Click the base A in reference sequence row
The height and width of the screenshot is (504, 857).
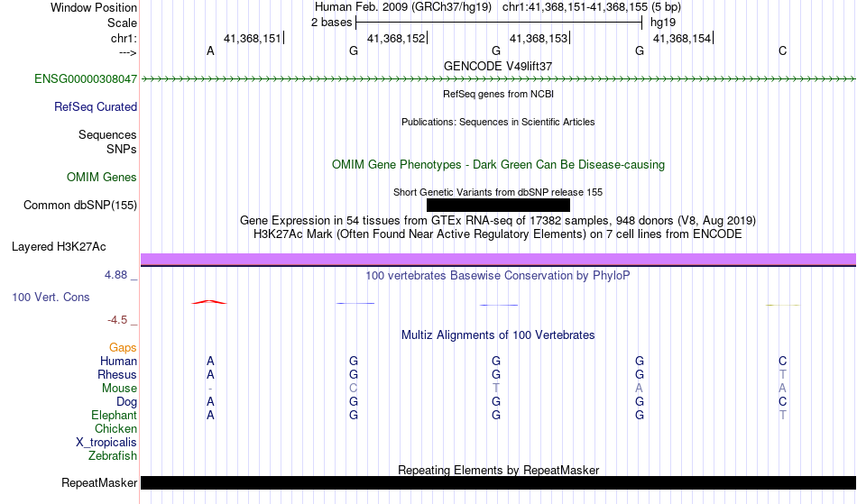pos(210,50)
